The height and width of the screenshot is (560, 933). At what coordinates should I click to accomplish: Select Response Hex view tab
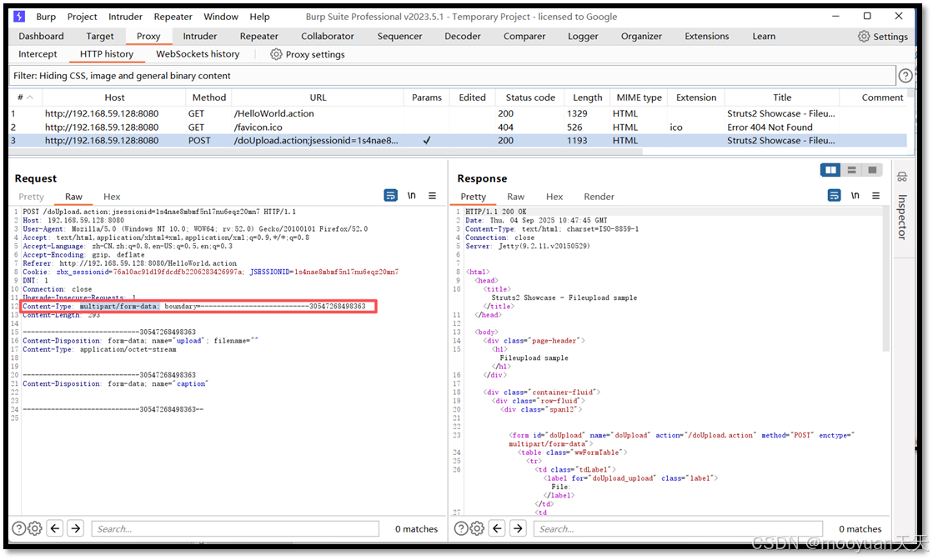pyautogui.click(x=554, y=197)
